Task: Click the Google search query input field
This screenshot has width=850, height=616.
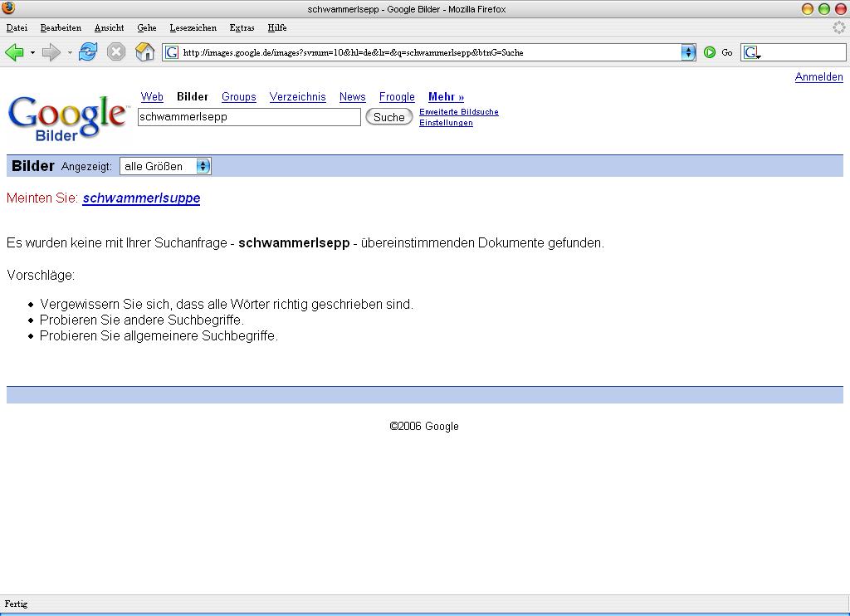Action: pyautogui.click(x=249, y=117)
